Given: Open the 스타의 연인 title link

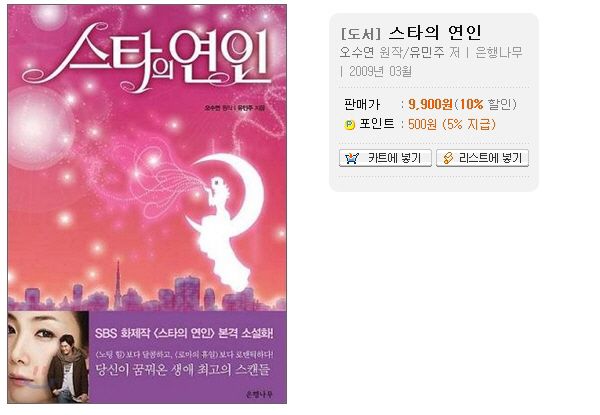Looking at the screenshot, I should [435, 33].
